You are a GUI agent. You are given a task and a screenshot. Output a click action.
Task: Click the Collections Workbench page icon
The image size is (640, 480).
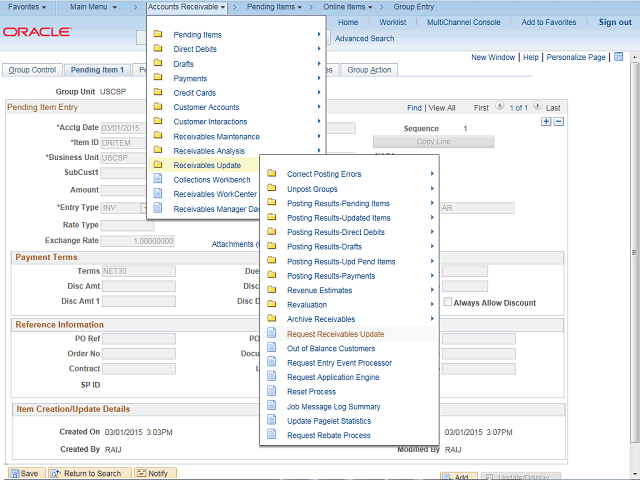click(x=158, y=179)
